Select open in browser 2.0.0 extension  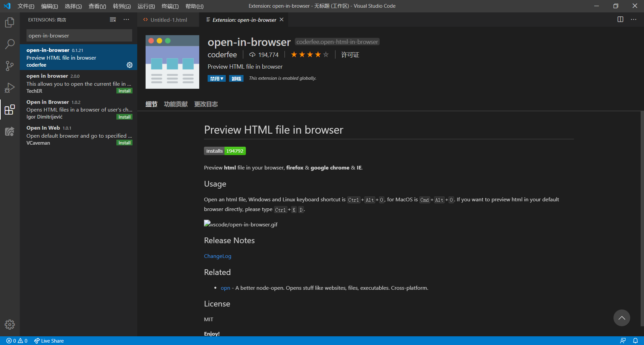(x=78, y=83)
